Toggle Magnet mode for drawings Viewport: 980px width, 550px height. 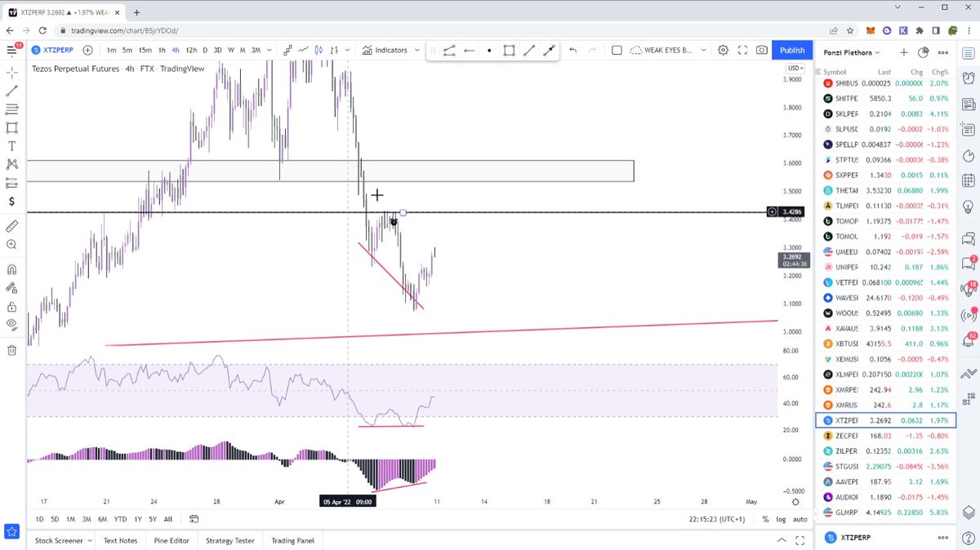(11, 269)
